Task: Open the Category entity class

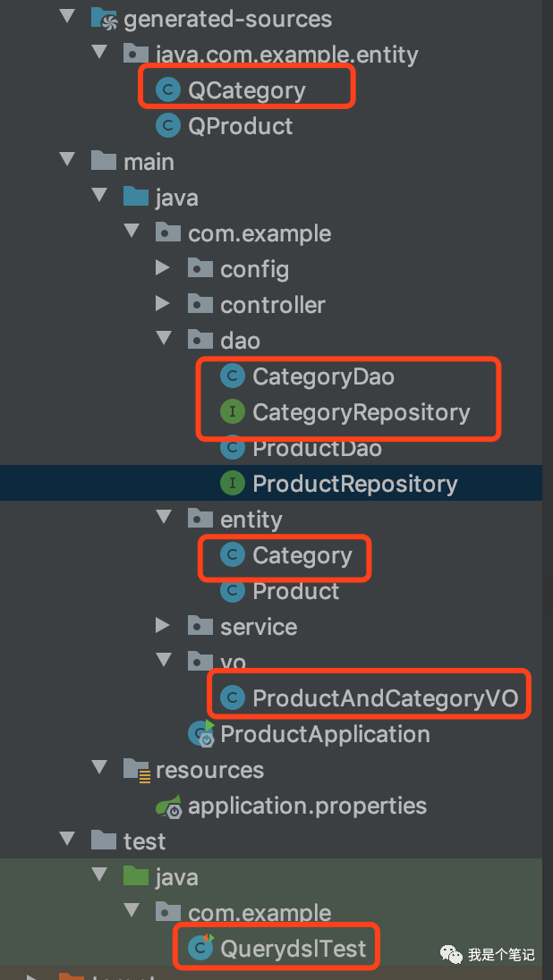Action: pos(302,555)
